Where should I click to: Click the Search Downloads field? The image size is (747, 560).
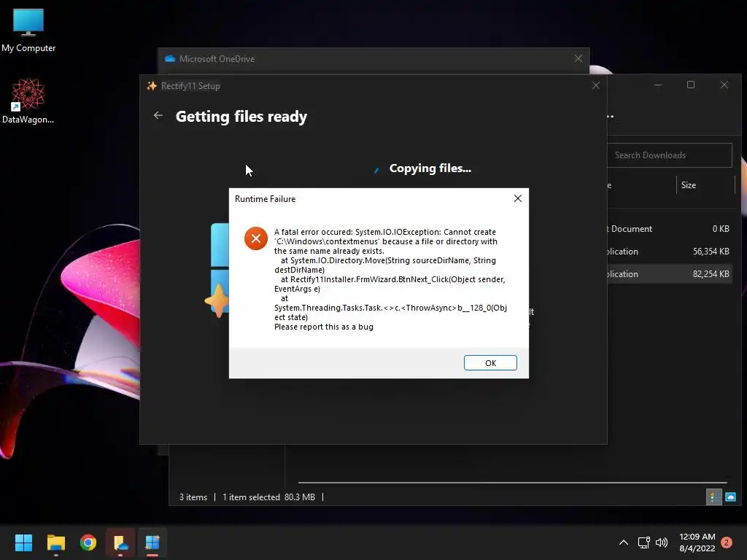670,155
